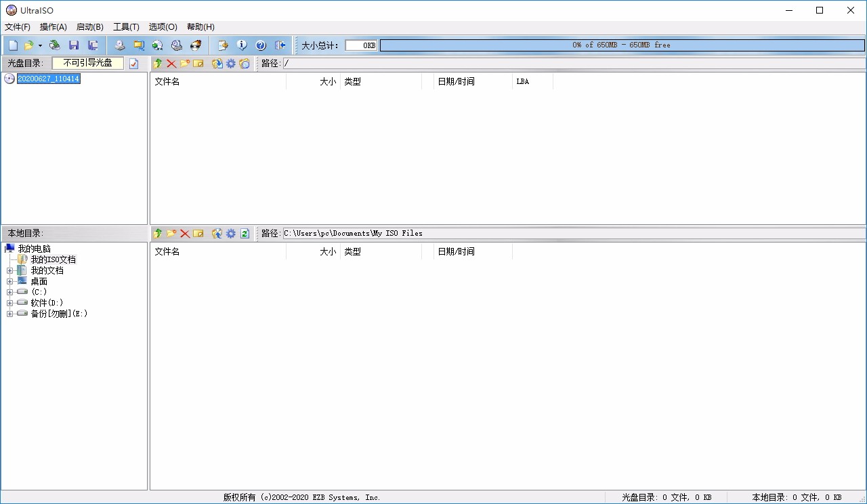Go up one level with green arrow icon

pyautogui.click(x=158, y=63)
